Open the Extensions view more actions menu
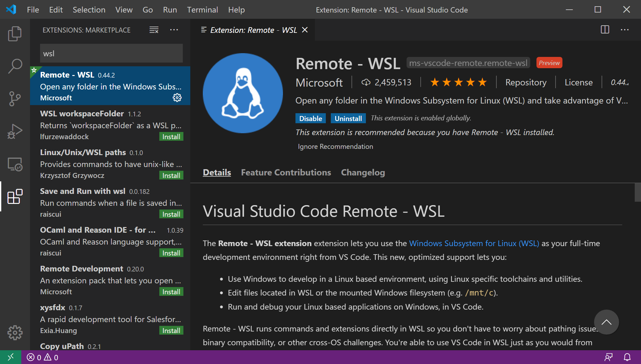The height and width of the screenshot is (364, 641). click(174, 30)
